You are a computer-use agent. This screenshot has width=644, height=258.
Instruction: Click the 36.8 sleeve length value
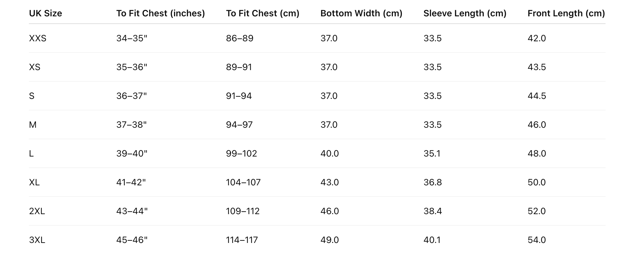click(x=432, y=182)
